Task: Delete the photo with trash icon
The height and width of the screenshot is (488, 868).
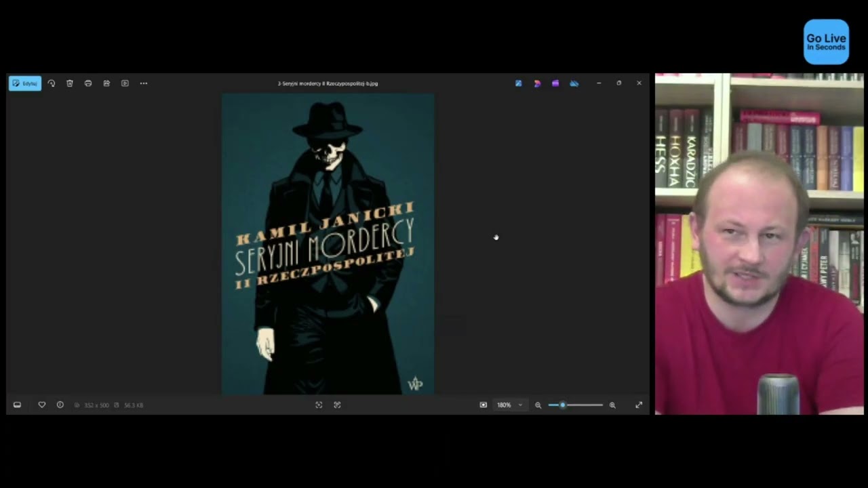Action: pos(70,83)
